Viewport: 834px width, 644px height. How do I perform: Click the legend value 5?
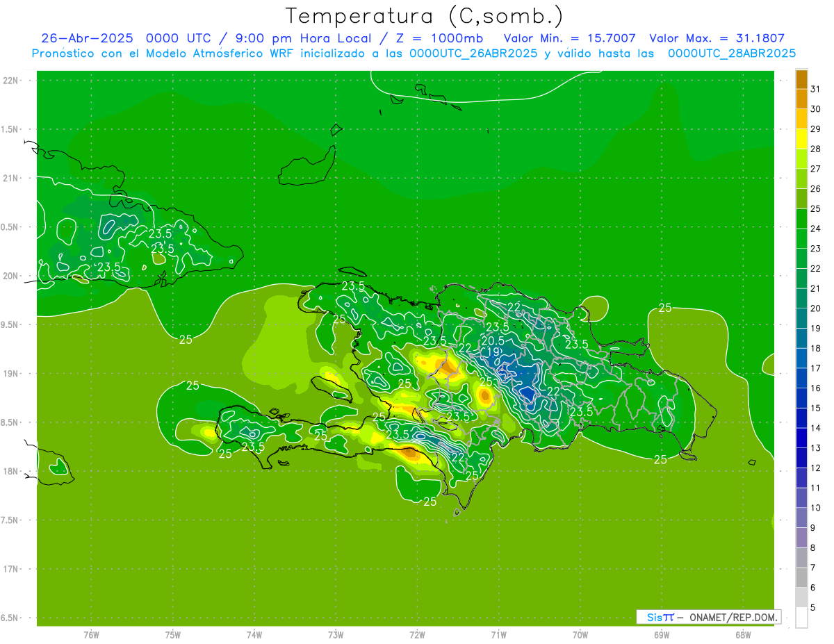point(813,607)
